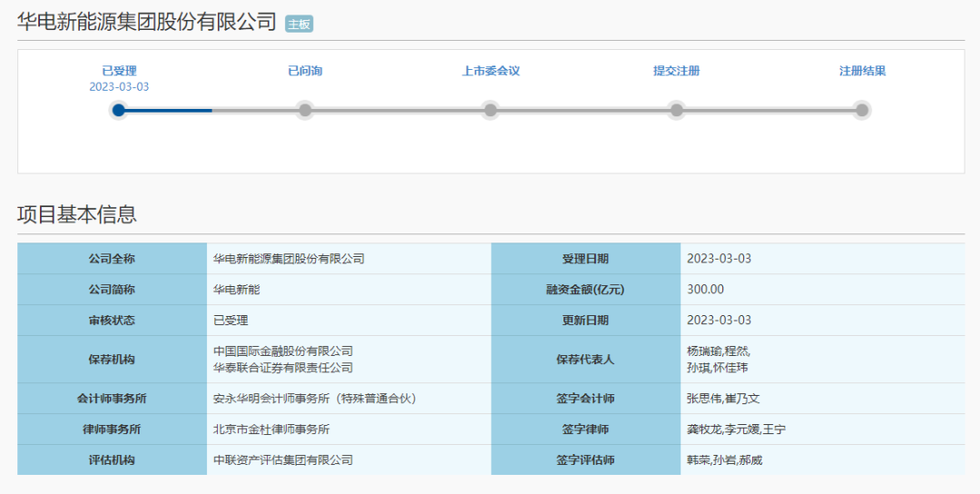Screen dimensions: 980x494
Task: Click the 华电新能 short name value
Action: [236, 290]
